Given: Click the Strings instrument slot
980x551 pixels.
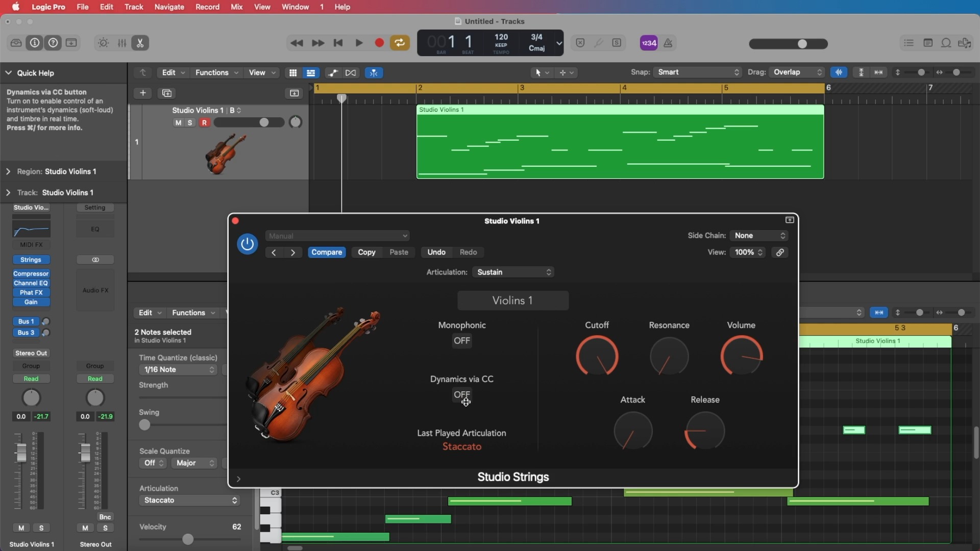Looking at the screenshot, I should 31,260.
